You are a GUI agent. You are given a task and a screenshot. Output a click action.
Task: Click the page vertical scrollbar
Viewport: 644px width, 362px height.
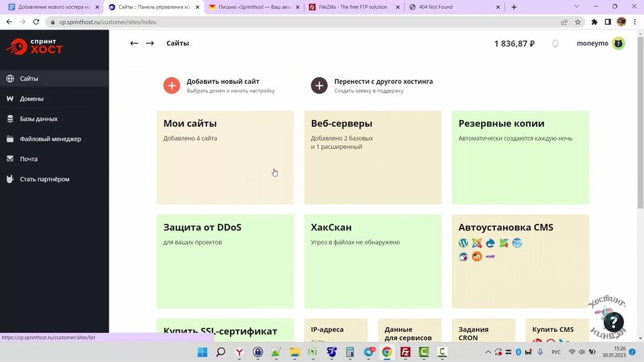pyautogui.click(x=640, y=123)
